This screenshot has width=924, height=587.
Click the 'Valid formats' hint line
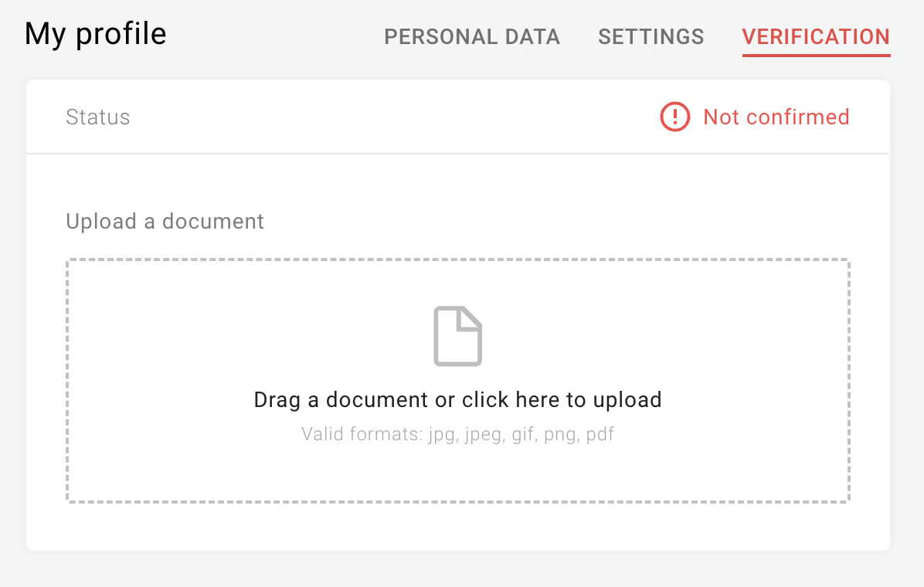[458, 434]
